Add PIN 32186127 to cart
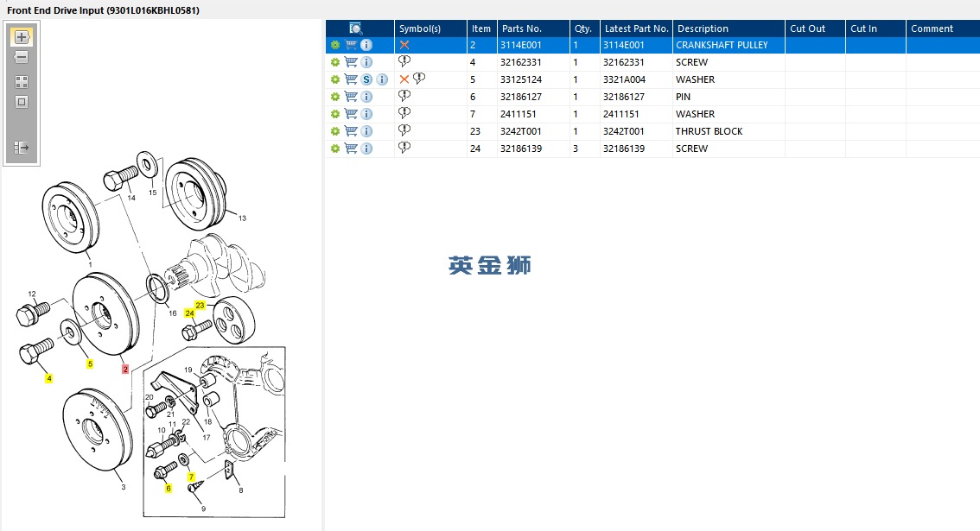980x531 pixels. (x=351, y=97)
